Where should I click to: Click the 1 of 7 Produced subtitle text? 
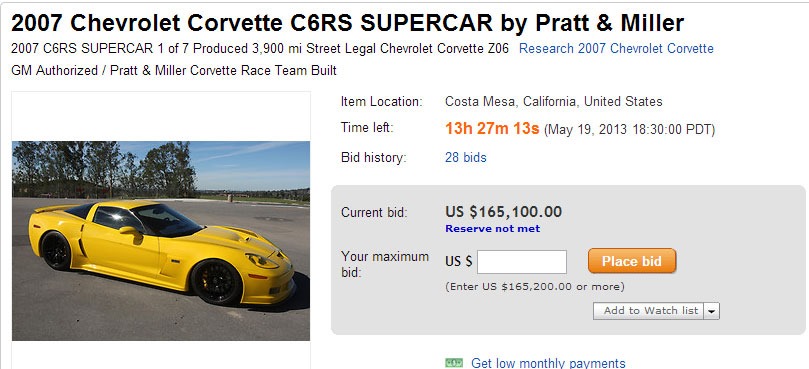[202, 49]
